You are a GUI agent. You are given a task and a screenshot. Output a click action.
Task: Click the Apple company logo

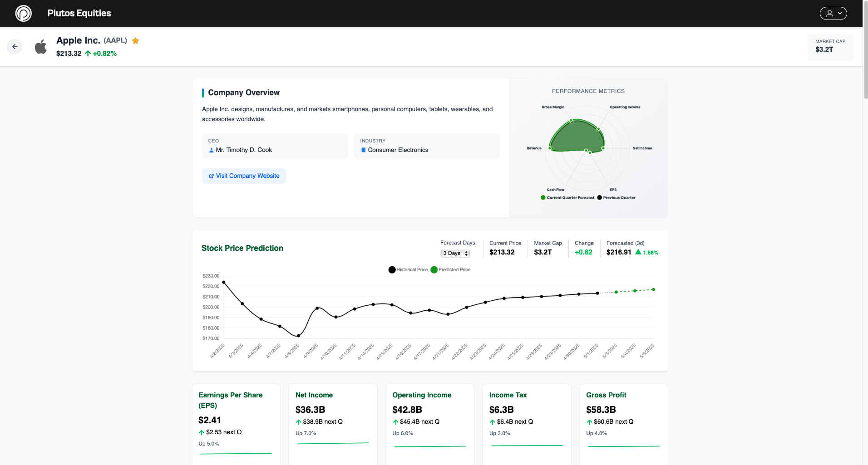pos(41,47)
